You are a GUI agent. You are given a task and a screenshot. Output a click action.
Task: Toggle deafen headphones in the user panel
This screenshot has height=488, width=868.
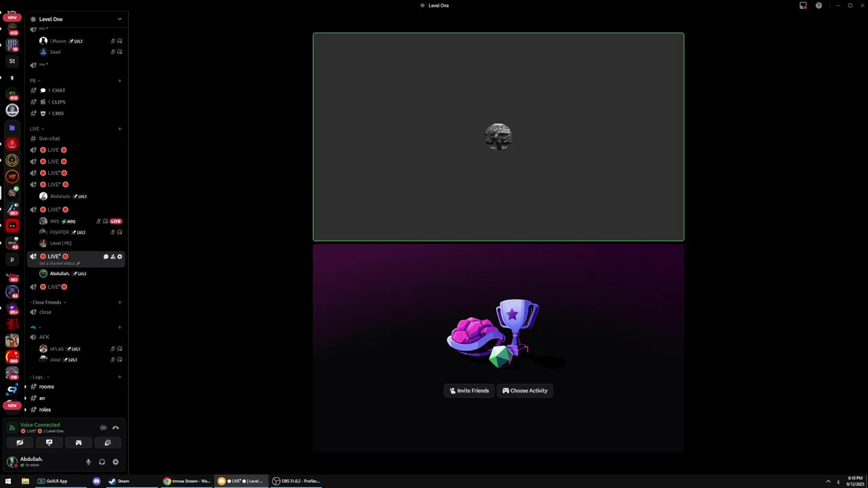point(102,462)
